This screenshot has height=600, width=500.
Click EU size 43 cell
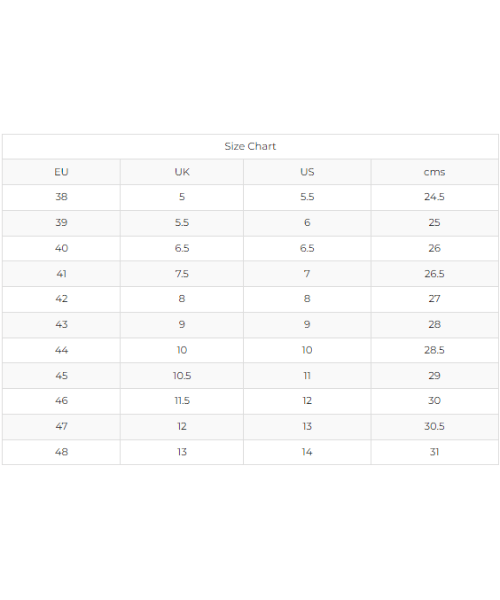[x=61, y=325]
